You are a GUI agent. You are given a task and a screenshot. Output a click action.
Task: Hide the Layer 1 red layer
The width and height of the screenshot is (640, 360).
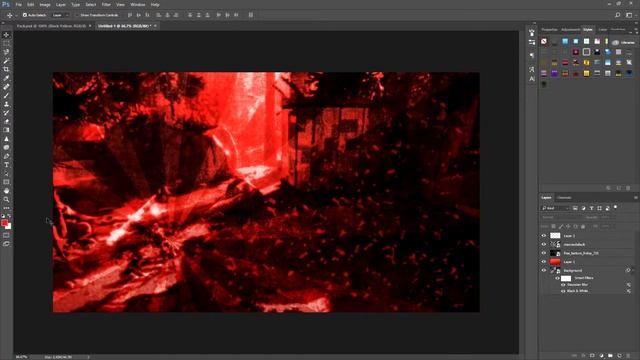(x=544, y=262)
